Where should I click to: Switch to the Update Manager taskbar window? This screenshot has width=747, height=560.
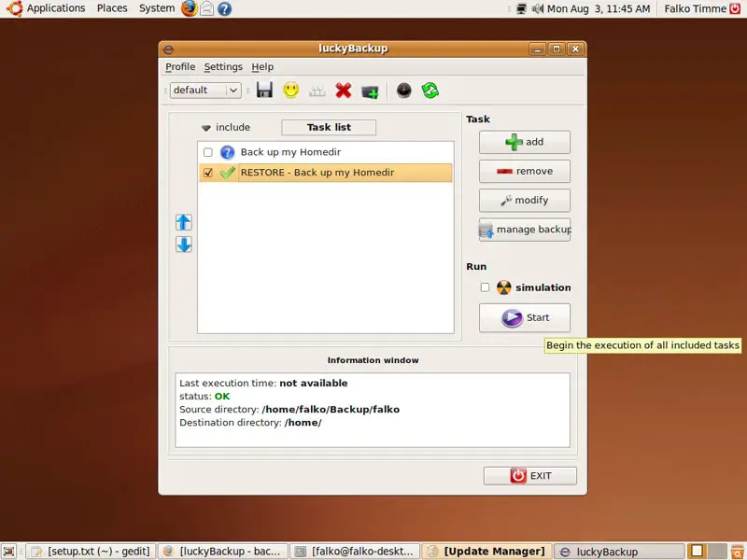[x=486, y=551]
